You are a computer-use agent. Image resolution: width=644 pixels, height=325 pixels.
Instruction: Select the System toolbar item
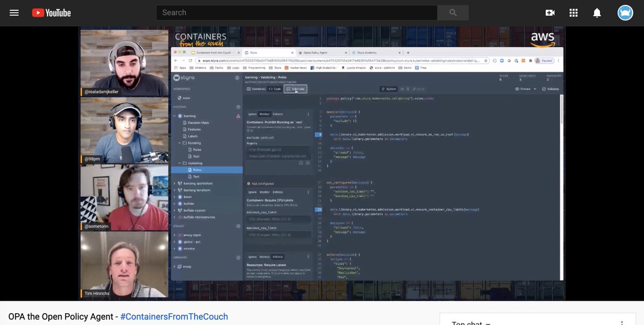coord(389,89)
